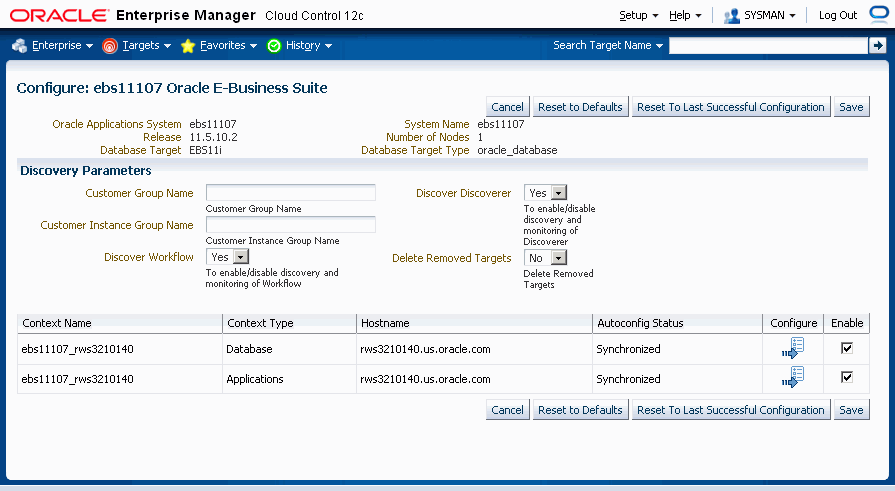
Task: Click ebs11107_rws3210140 in the Applications row
Action: [x=77, y=379]
